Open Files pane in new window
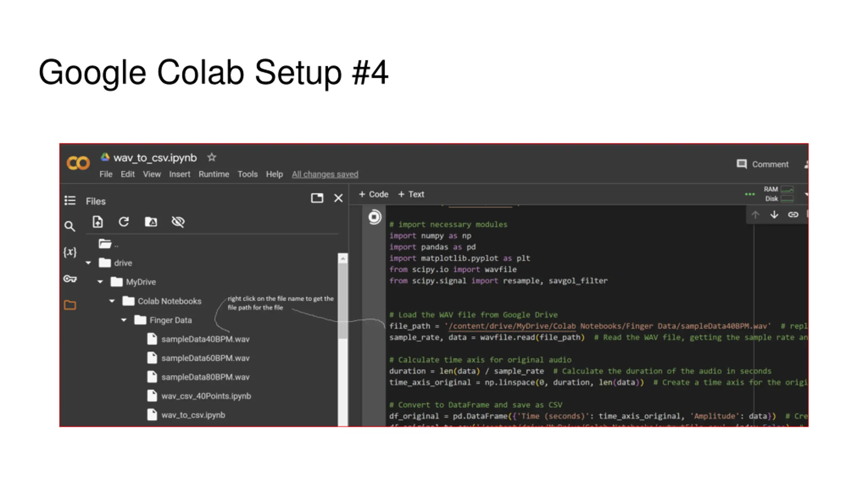The image size is (868, 488). coord(317,198)
